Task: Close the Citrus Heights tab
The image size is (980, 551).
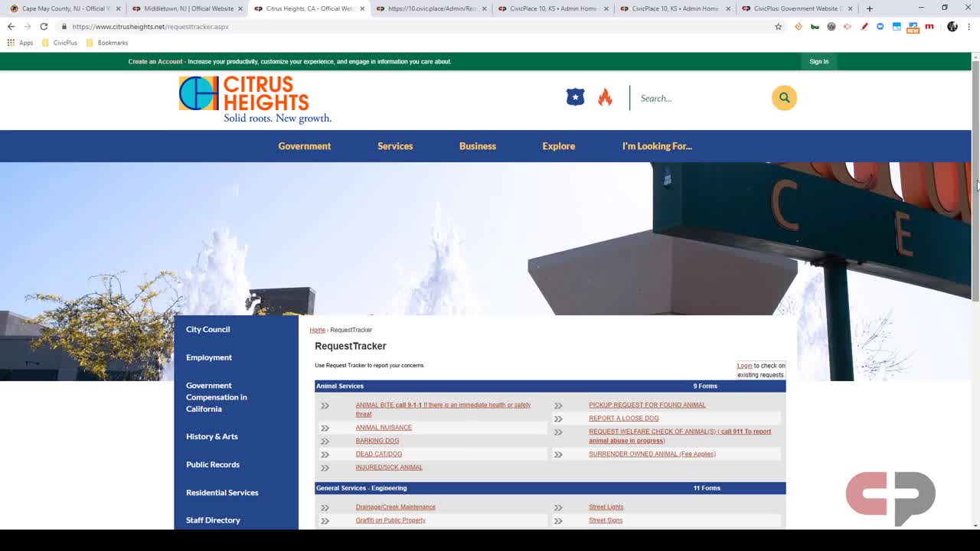Action: (362, 8)
